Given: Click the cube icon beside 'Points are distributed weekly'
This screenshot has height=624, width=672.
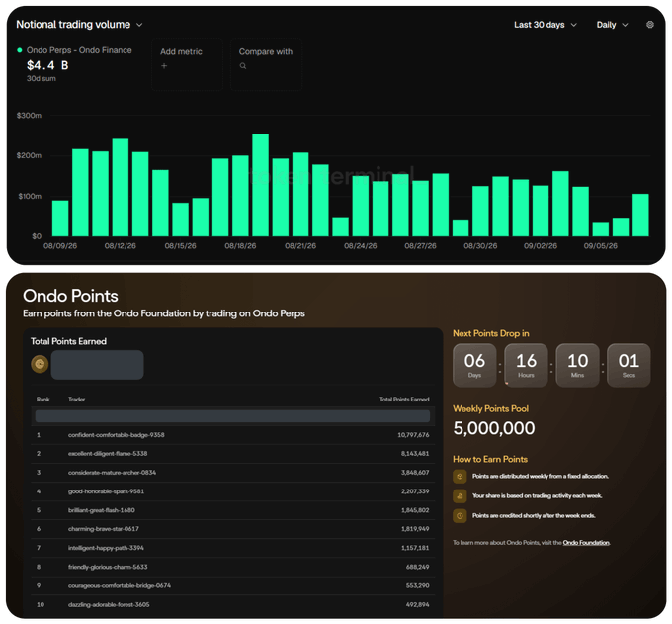Looking at the screenshot, I should coord(460,476).
